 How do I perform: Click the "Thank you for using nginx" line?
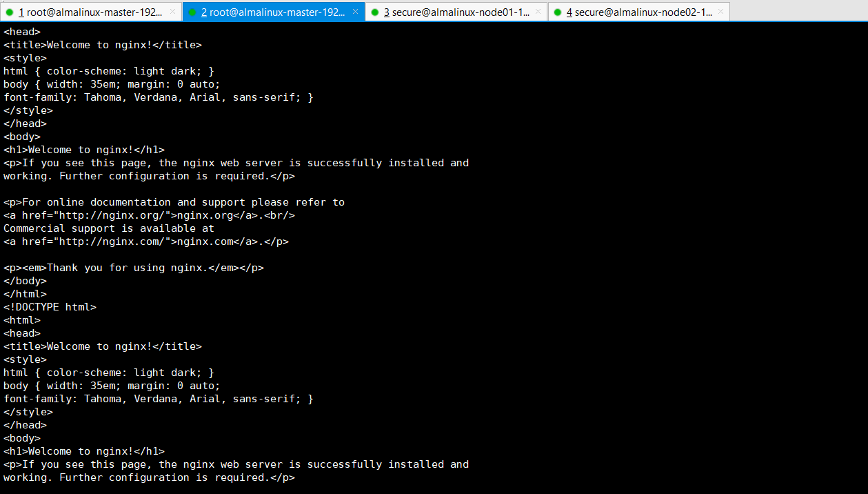pyautogui.click(x=134, y=268)
